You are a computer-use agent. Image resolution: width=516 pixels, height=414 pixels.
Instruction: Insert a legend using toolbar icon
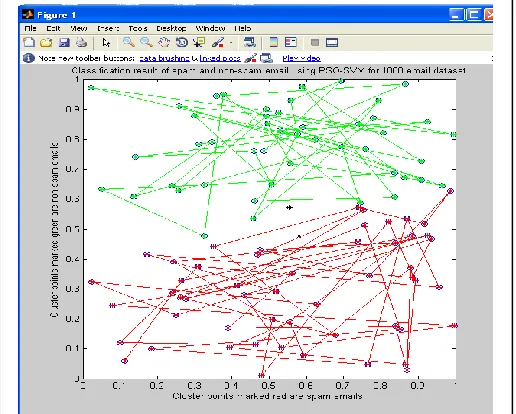[x=291, y=42]
